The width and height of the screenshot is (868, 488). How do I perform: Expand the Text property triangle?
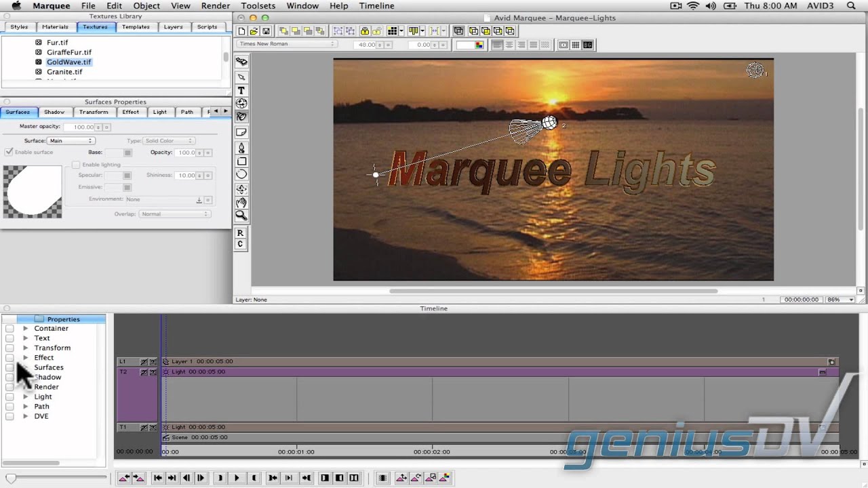point(25,338)
